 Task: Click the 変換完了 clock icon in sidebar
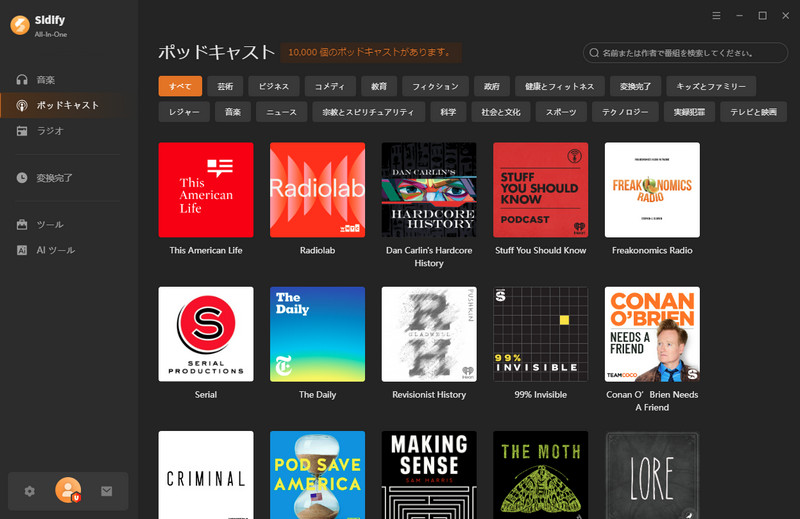(x=22, y=178)
